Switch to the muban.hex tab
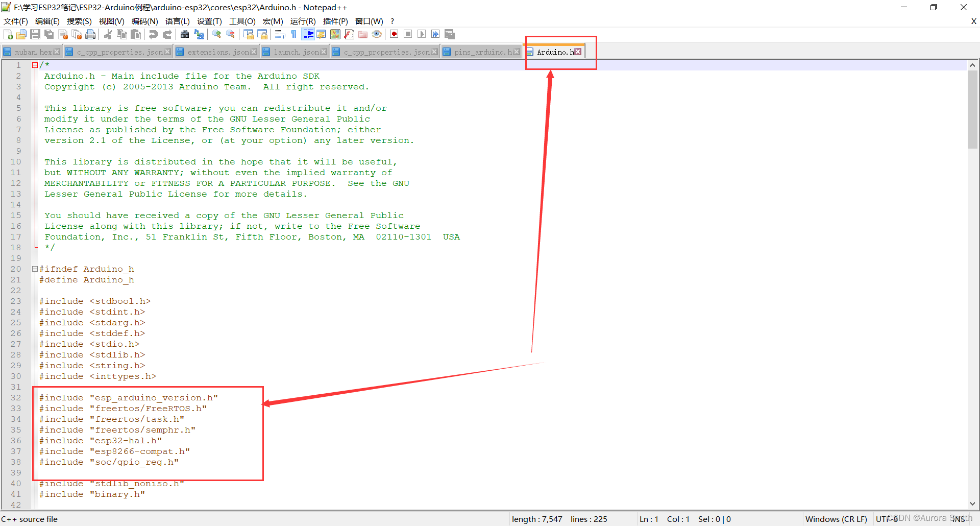This screenshot has width=980, height=526. [32, 52]
